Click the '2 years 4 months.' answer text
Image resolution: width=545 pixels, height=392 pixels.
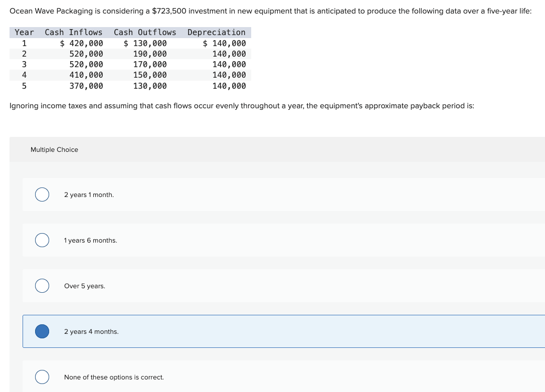(91, 331)
